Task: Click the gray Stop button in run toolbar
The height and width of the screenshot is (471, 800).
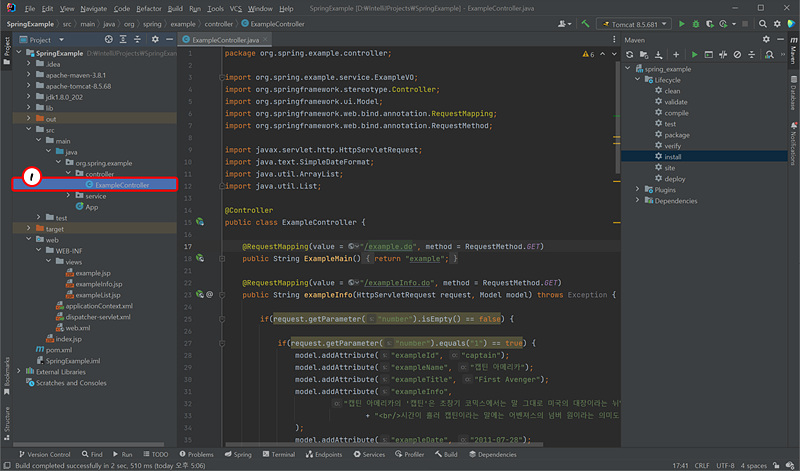Action: 745,24
